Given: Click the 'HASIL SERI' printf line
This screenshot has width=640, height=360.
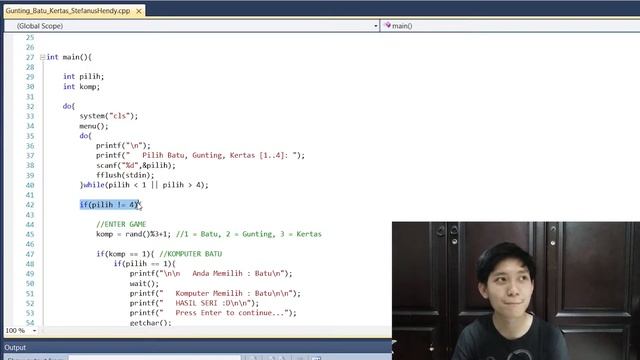Looking at the screenshot, I should [x=194, y=303].
